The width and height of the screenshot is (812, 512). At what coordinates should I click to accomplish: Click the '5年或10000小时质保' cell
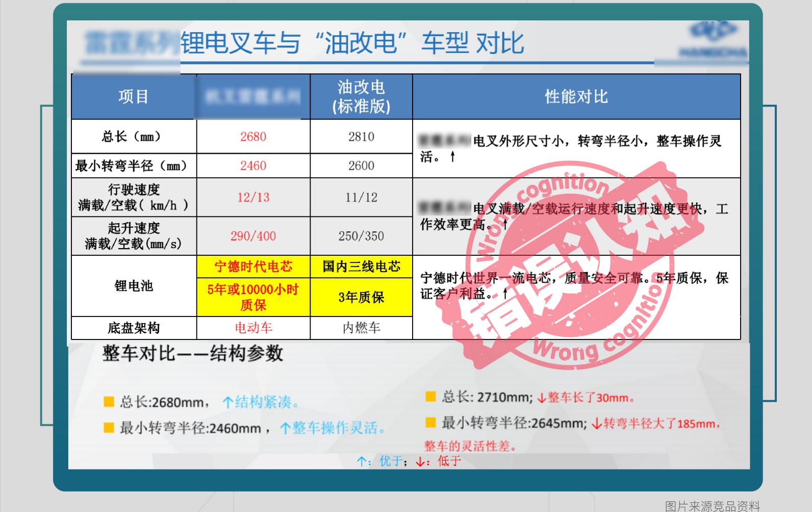[253, 297]
